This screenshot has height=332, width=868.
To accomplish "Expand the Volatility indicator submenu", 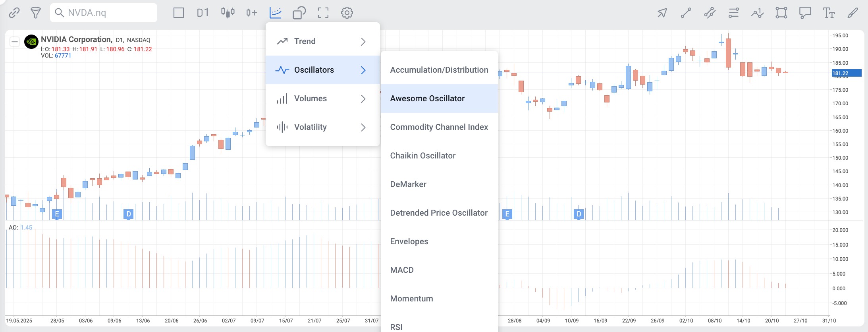I will [322, 127].
